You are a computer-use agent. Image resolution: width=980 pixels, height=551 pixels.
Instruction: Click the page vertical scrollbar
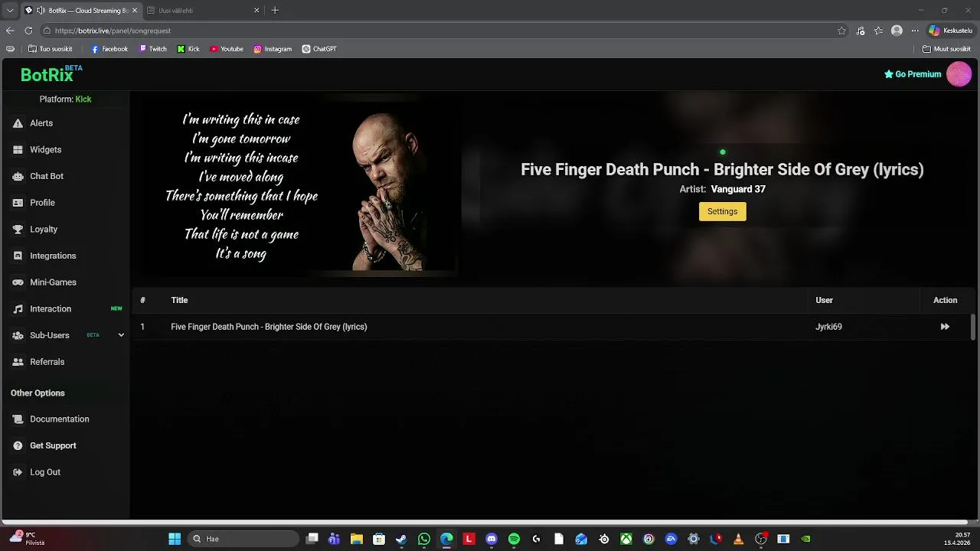[x=973, y=327]
